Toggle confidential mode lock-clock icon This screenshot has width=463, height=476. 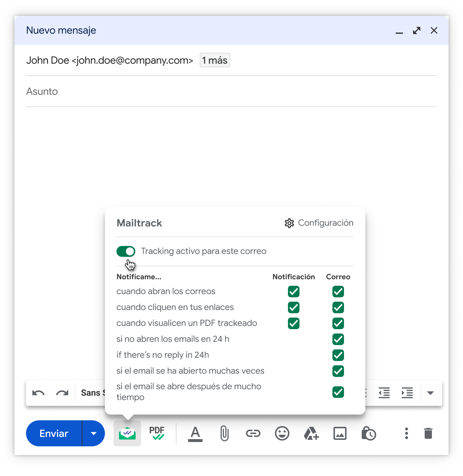point(369,433)
